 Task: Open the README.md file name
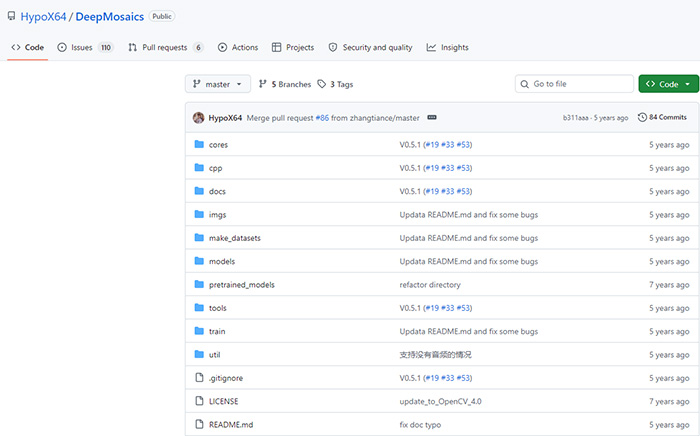point(231,424)
